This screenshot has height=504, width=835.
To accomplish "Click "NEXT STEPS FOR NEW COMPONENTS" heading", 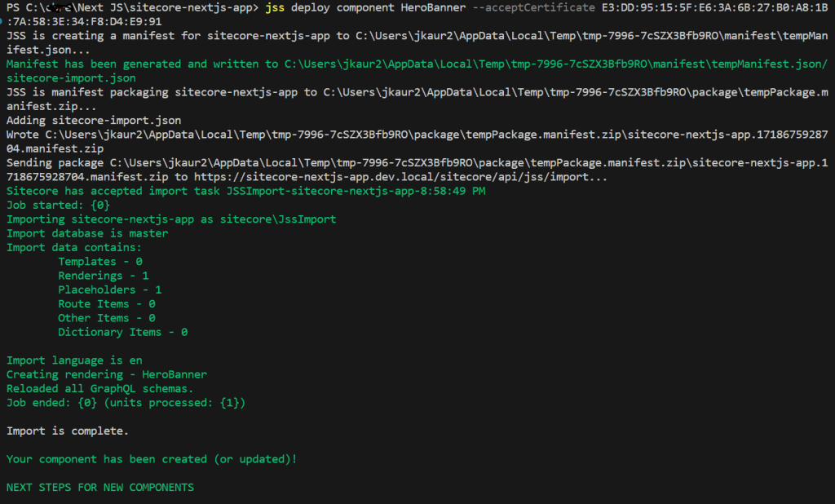I will pyautogui.click(x=100, y=487).
